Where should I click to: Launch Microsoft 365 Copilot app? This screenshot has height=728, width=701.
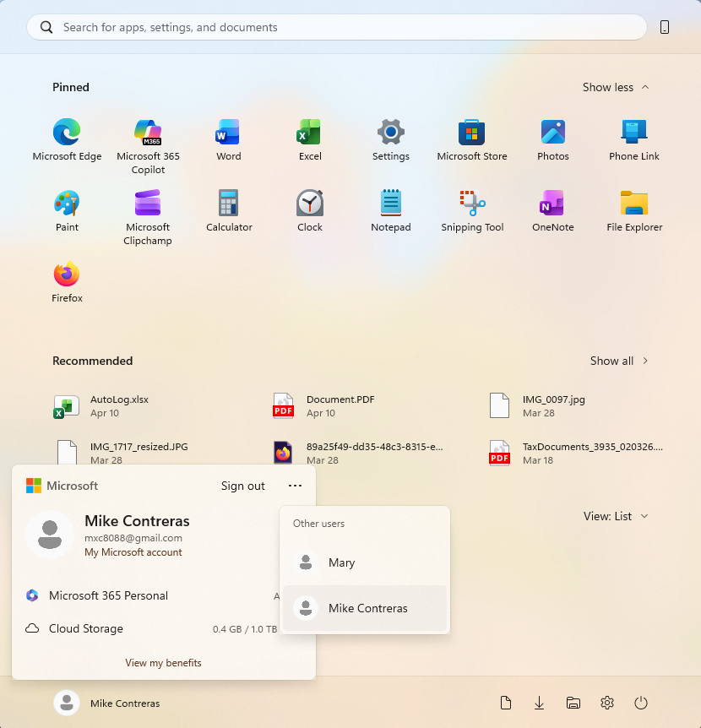click(x=148, y=146)
